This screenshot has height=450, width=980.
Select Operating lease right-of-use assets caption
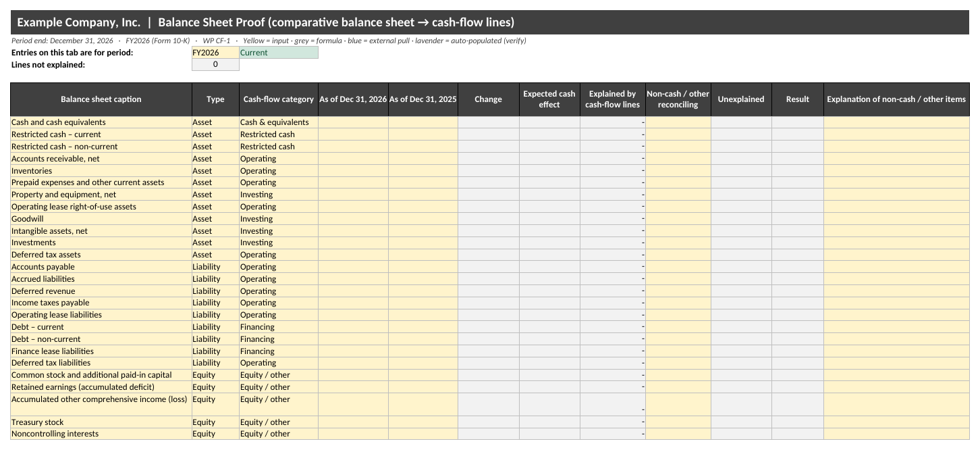pyautogui.click(x=101, y=207)
